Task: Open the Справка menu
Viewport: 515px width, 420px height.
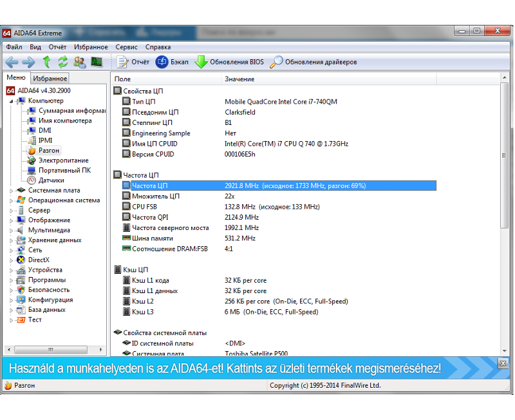Action: coord(158,47)
